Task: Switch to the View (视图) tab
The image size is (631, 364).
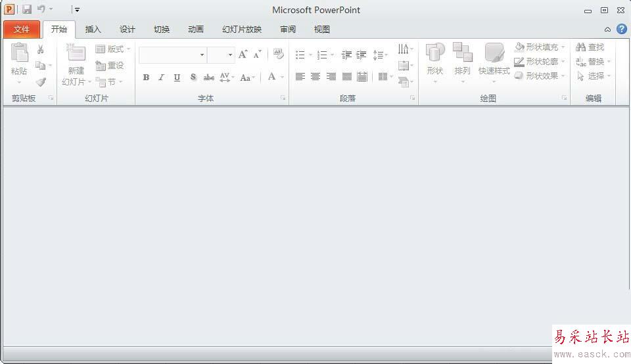Action: click(322, 30)
